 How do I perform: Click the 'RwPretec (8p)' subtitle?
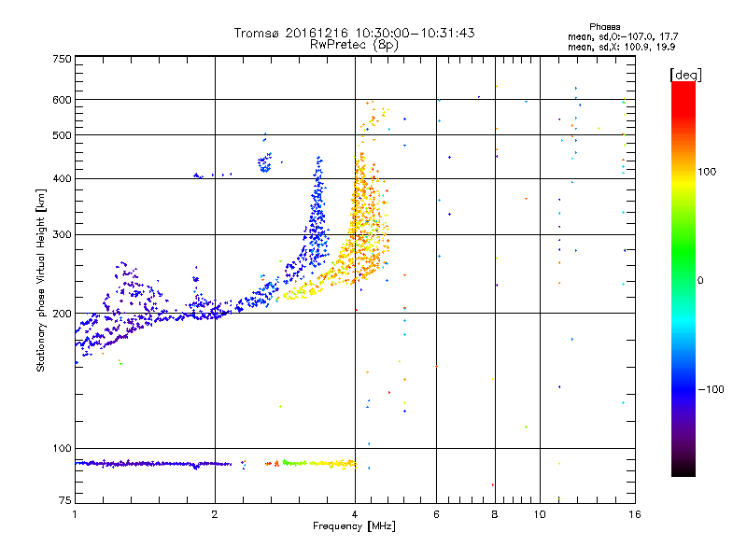click(x=354, y=45)
